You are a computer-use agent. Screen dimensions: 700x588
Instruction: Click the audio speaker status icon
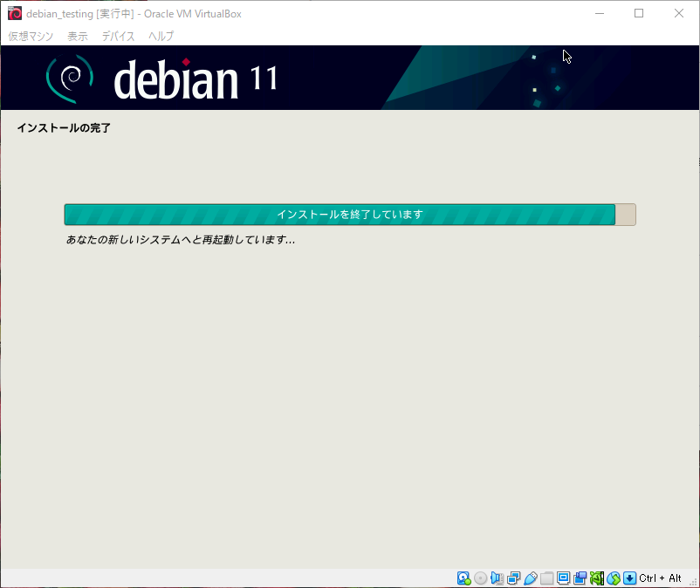[497, 578]
